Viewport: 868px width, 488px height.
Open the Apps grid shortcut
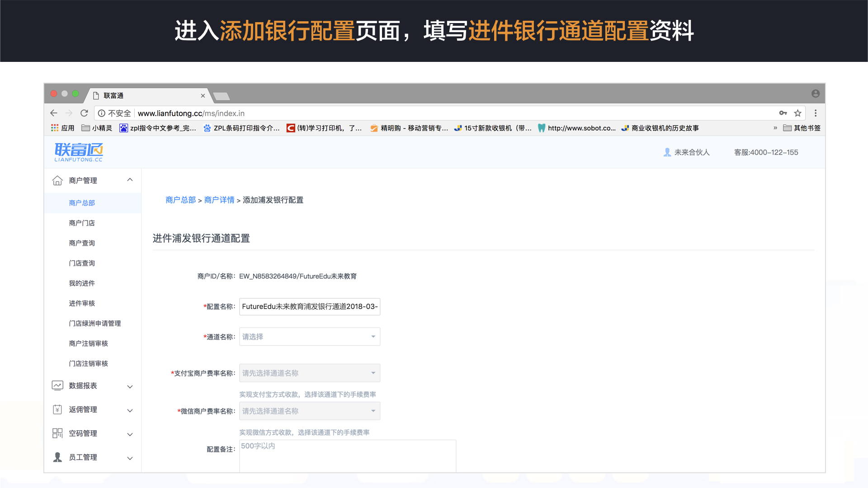point(62,128)
